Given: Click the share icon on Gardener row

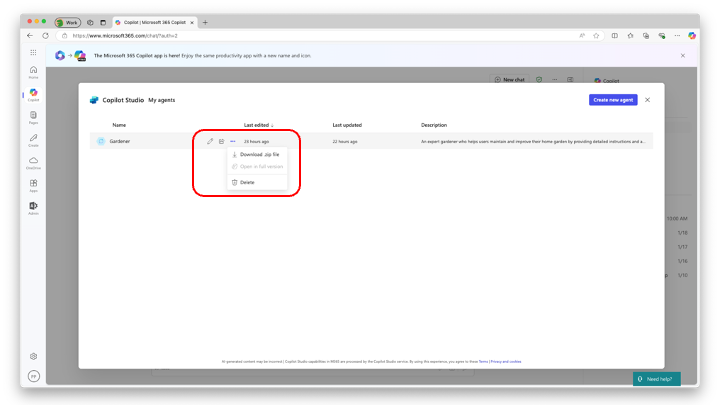Looking at the screenshot, I should pyautogui.click(x=221, y=141).
